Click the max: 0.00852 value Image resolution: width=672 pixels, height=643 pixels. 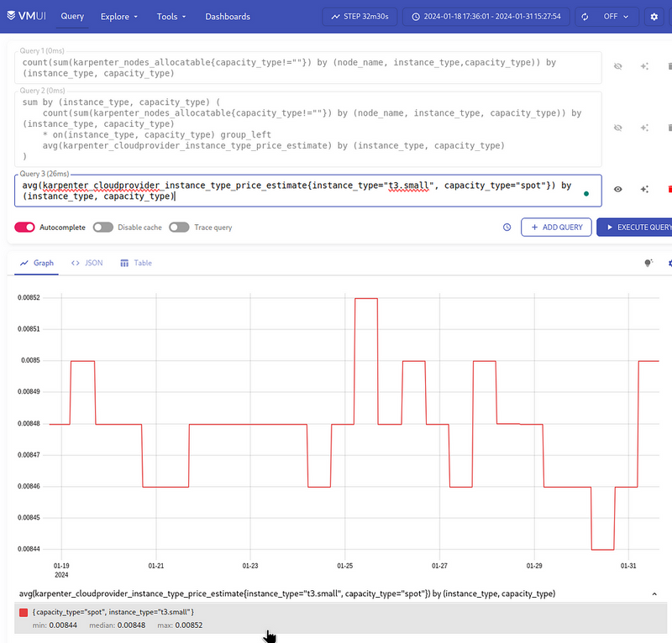pyautogui.click(x=180, y=625)
